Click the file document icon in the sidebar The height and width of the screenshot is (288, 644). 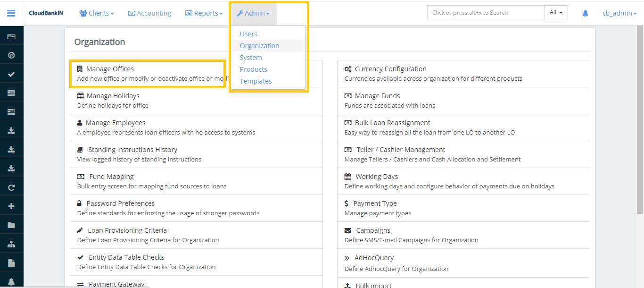point(11,263)
